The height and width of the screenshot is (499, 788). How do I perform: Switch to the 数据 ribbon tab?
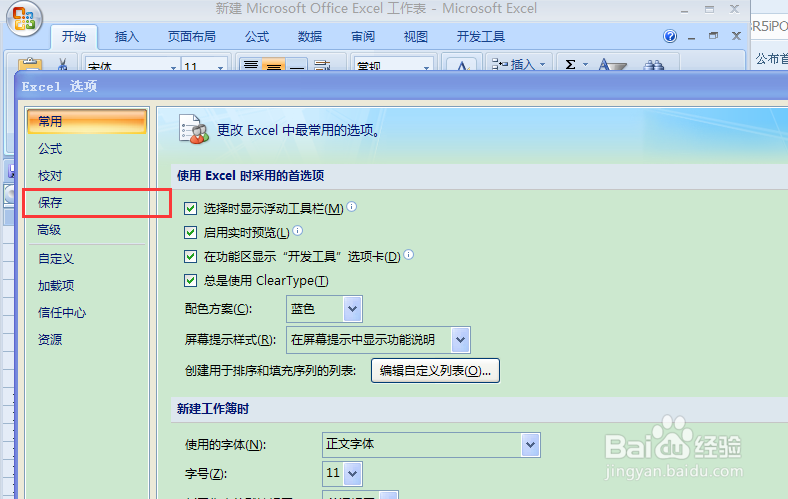[310, 36]
